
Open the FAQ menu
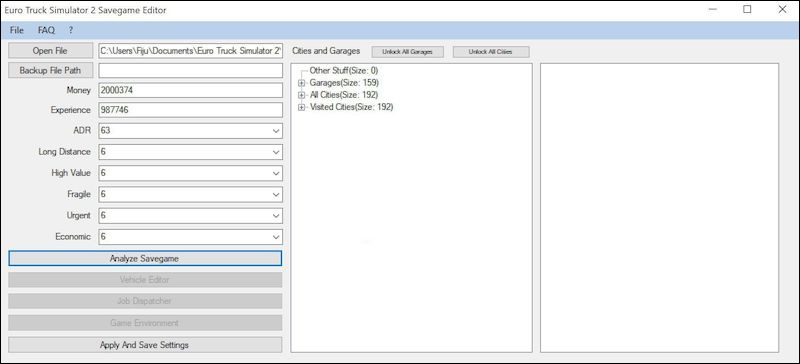[46, 30]
